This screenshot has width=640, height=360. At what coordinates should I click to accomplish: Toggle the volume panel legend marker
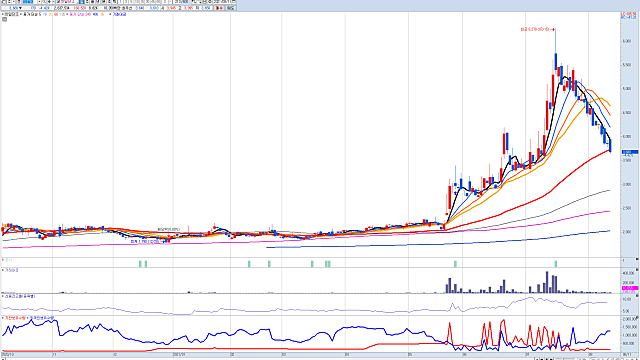pos(3,270)
